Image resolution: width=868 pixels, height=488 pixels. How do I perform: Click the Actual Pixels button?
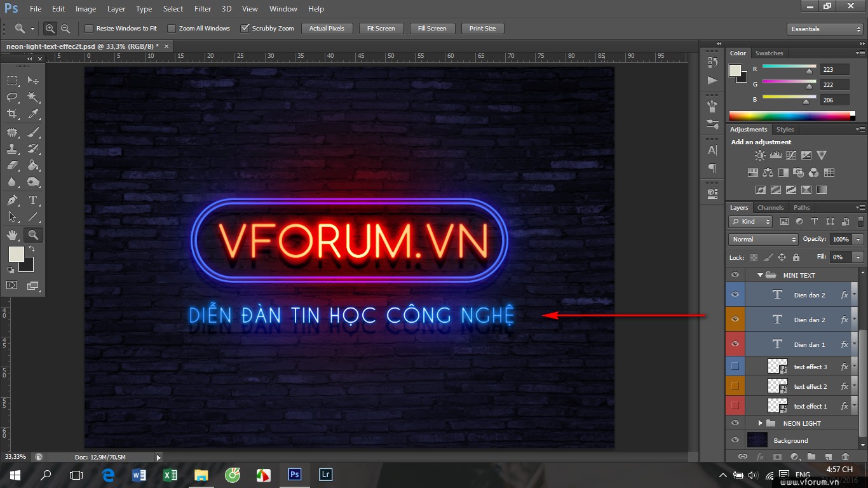[327, 29]
